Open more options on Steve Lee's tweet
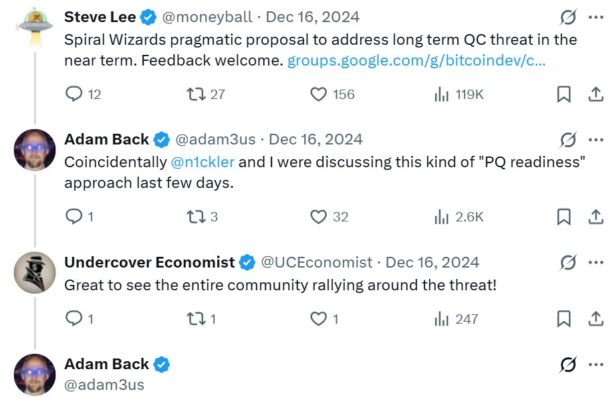The image size is (615, 410). [x=596, y=17]
